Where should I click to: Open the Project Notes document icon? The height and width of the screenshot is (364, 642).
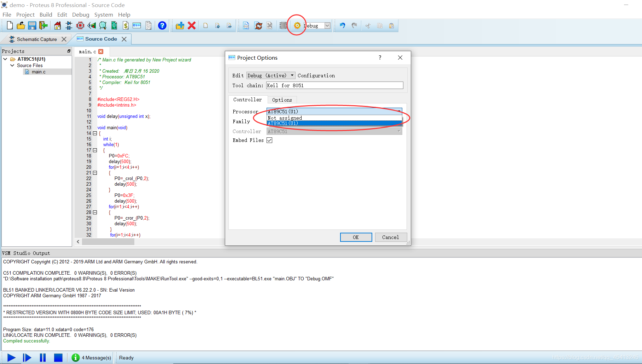point(148,25)
